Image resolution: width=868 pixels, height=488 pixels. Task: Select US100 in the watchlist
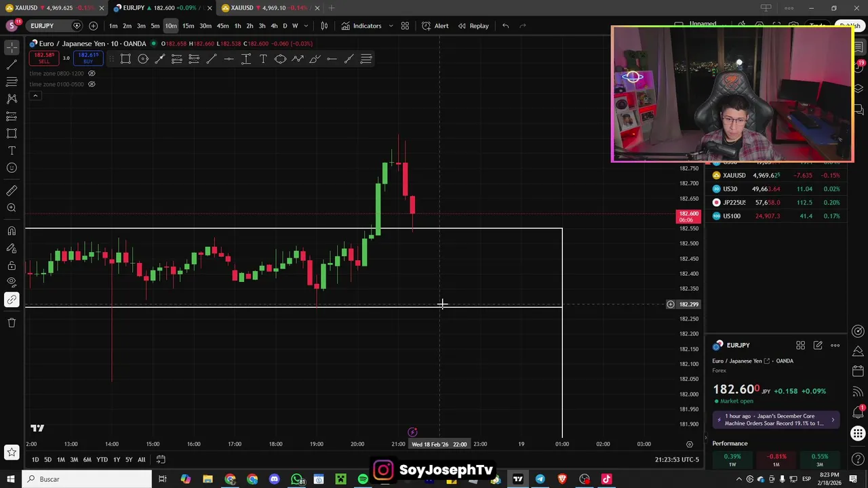click(x=775, y=216)
